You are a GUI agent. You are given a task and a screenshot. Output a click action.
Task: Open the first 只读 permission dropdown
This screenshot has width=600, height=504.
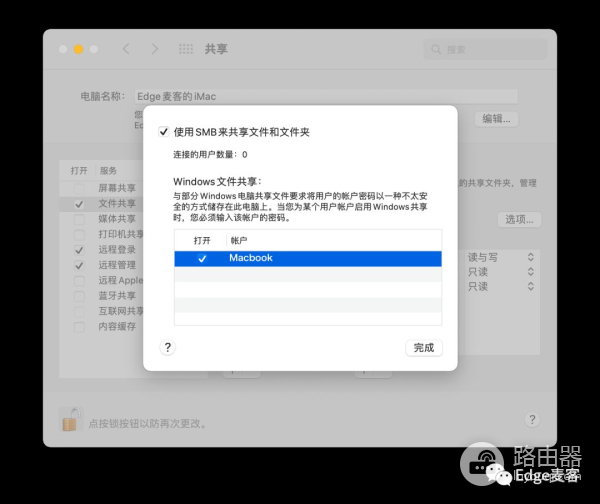point(501,272)
